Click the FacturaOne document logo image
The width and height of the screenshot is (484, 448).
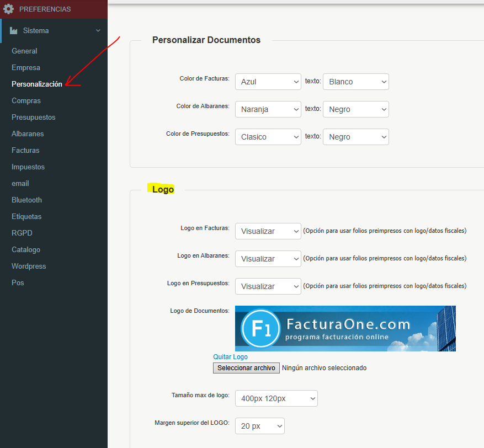[345, 329]
